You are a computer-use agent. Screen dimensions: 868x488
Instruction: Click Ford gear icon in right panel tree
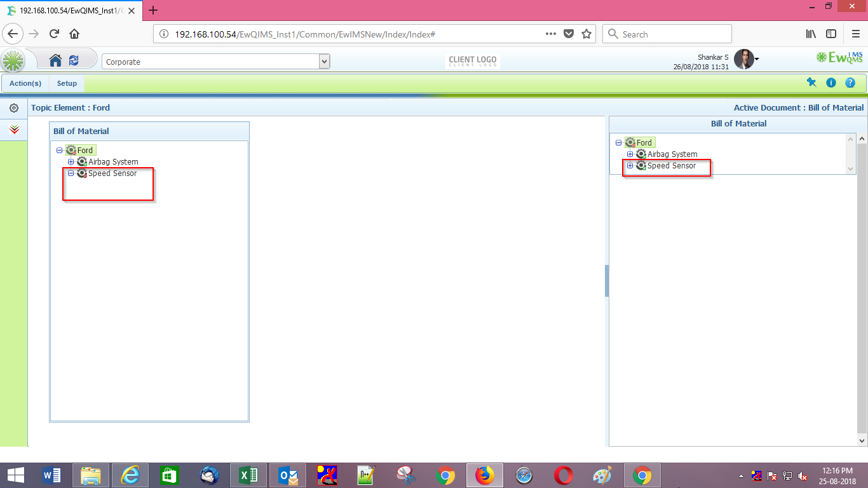(x=630, y=143)
